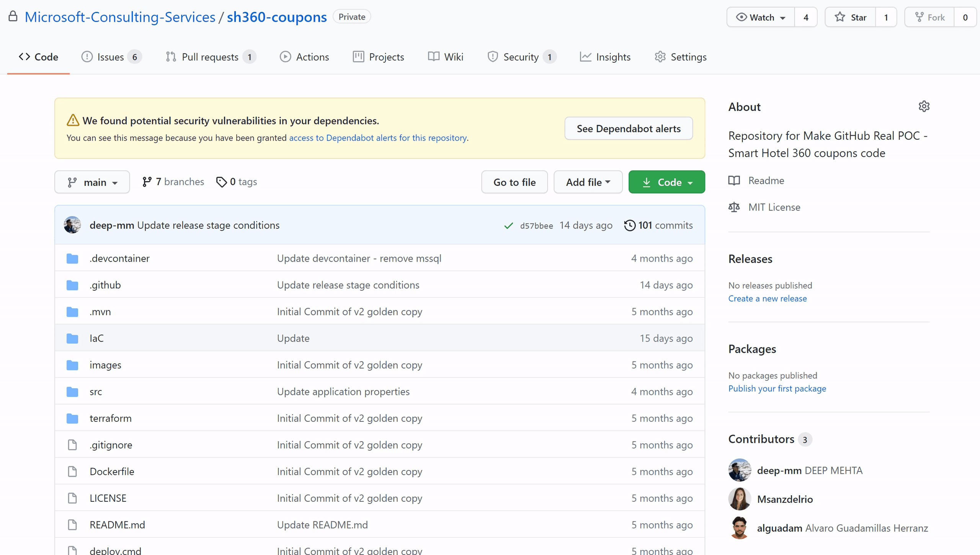Click the Fork button

pyautogui.click(x=929, y=17)
